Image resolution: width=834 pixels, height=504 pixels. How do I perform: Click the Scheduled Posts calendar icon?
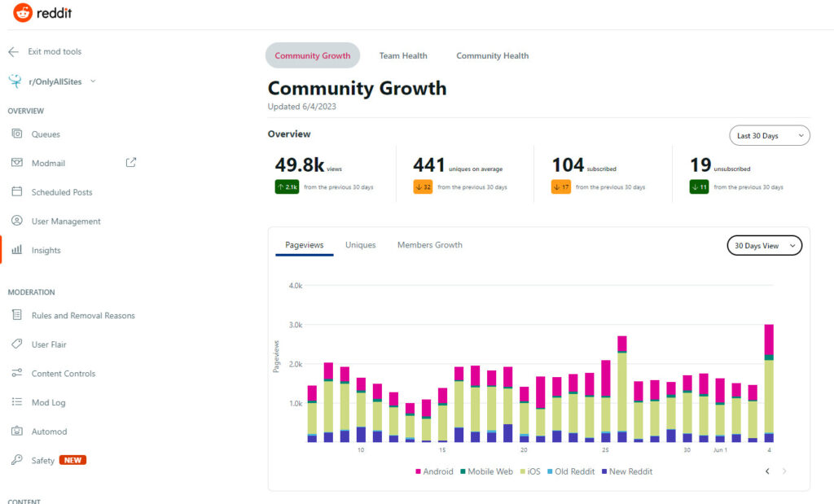16,192
